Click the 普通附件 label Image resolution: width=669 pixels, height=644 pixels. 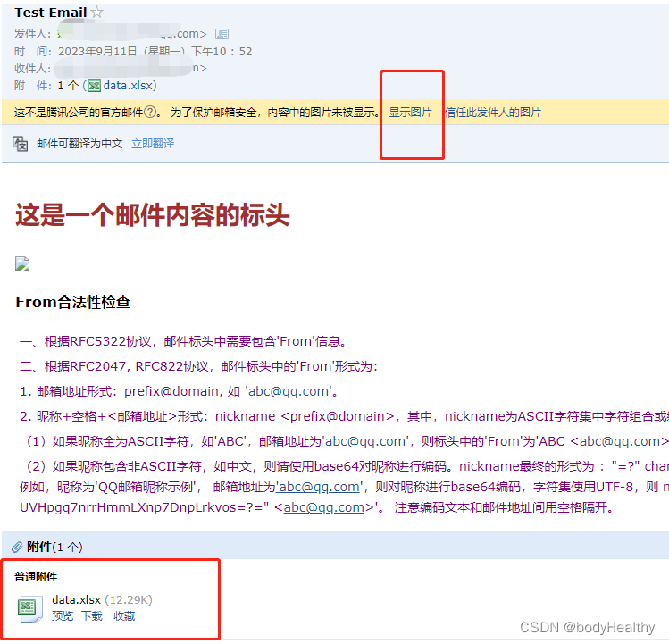pos(36,577)
